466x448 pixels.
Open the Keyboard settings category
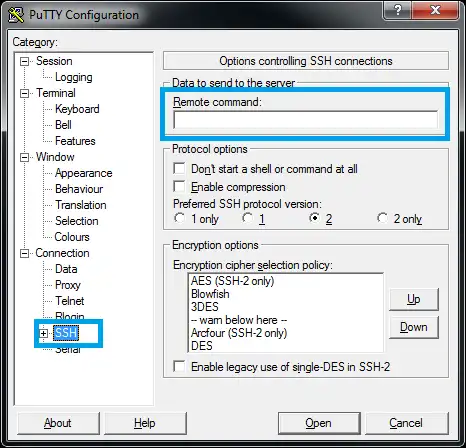coord(77,109)
